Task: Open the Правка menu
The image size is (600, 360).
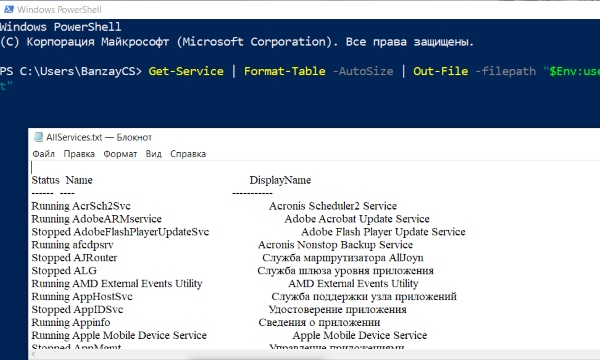Action: [79, 154]
